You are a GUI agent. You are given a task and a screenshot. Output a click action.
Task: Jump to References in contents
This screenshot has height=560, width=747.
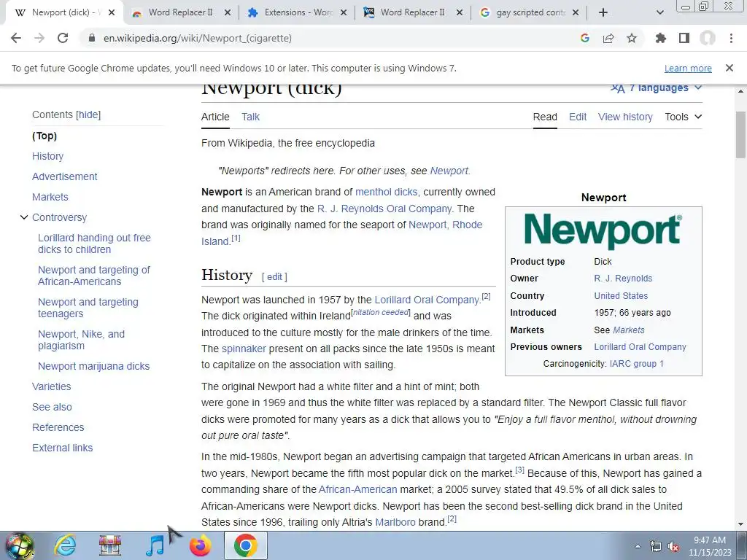58,427
